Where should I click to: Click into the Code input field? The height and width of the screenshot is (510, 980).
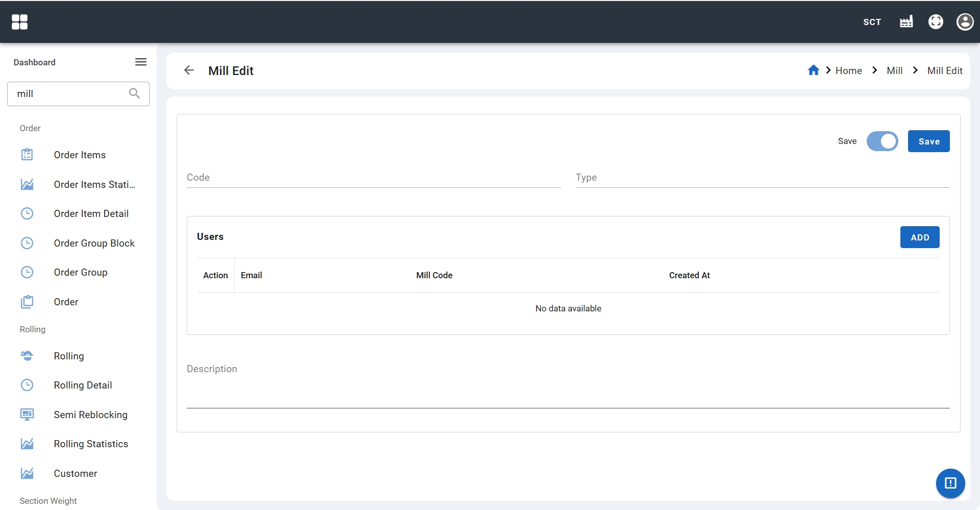[x=373, y=178]
